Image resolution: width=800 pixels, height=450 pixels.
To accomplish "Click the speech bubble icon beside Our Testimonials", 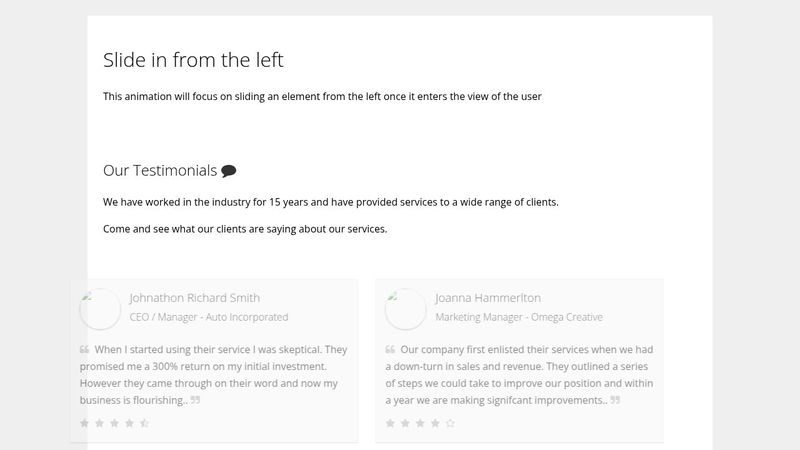I will pos(229,171).
